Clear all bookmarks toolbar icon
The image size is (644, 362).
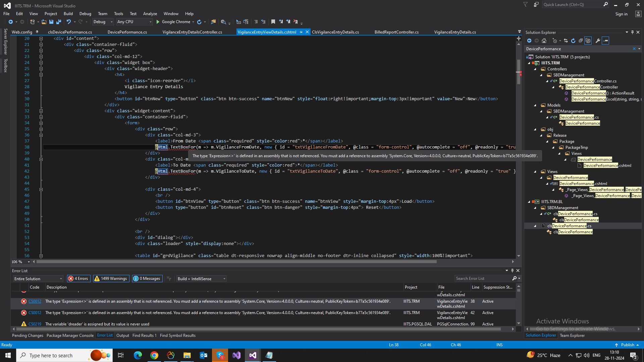[296, 22]
